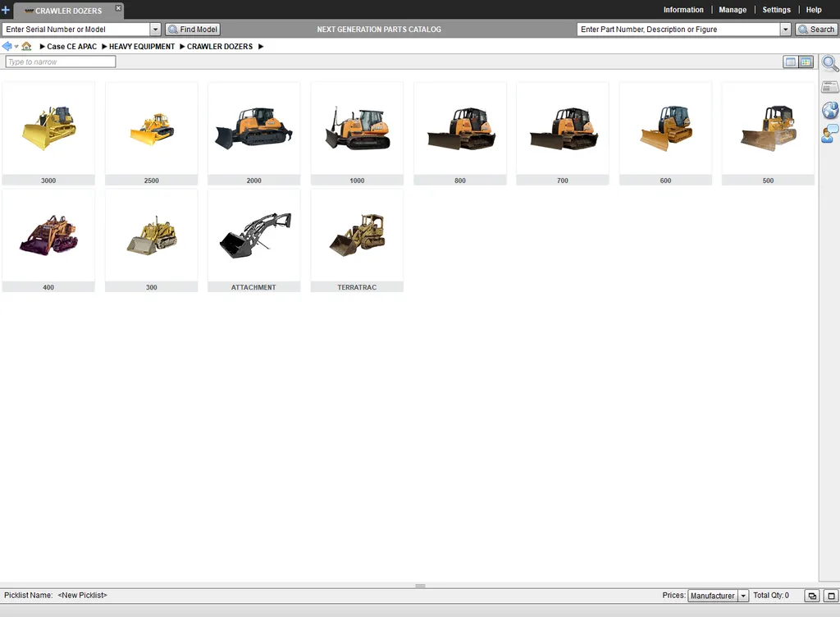Click the maximize picklist panel icon
Viewport: 840px width, 617px height.
(x=831, y=596)
